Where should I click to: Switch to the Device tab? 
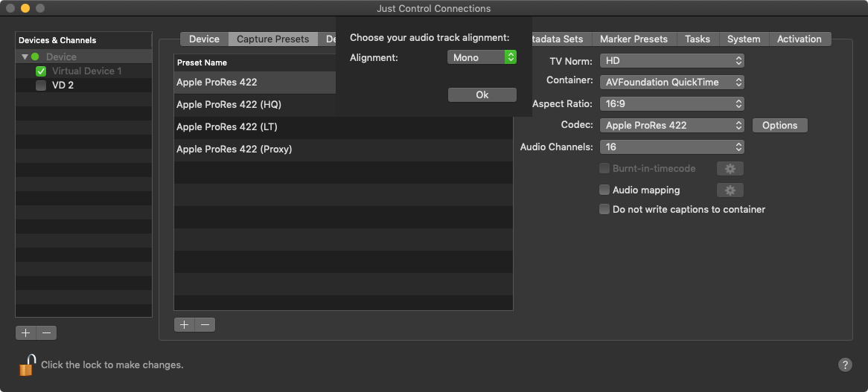(204, 39)
